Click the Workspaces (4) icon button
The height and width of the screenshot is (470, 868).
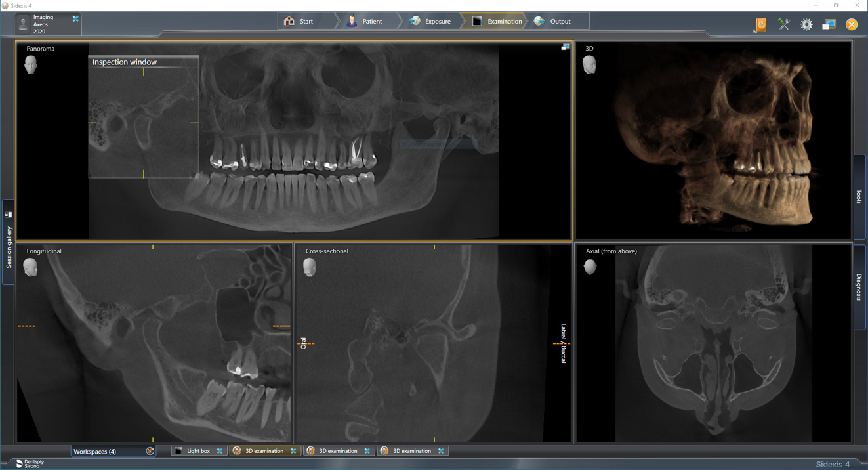(x=150, y=451)
